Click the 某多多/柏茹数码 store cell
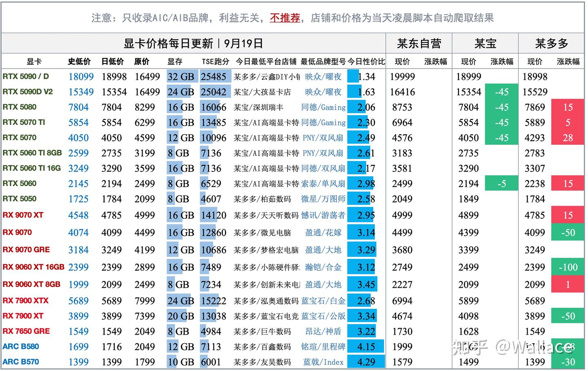 click(262, 199)
